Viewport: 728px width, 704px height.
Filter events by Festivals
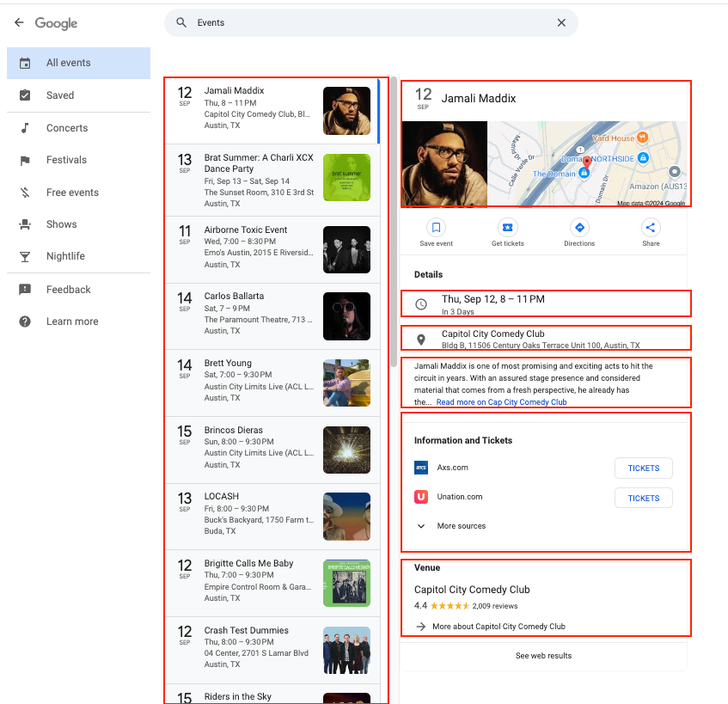(x=78, y=160)
